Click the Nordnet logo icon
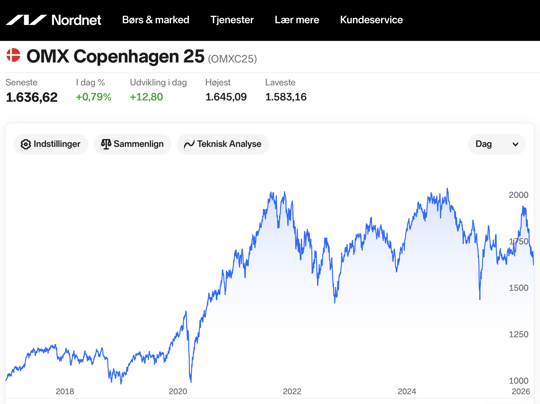This screenshot has width=540, height=404. pyautogui.click(x=26, y=20)
